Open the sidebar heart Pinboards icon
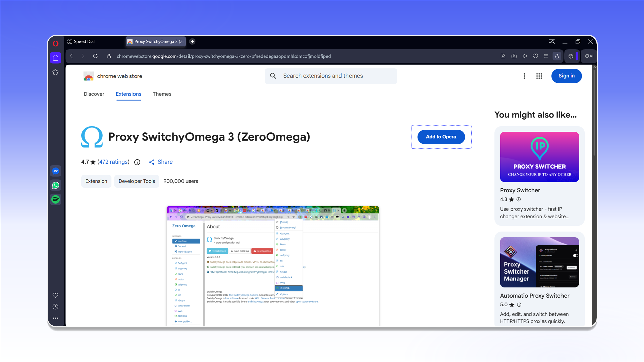644x362 pixels. (x=56, y=295)
